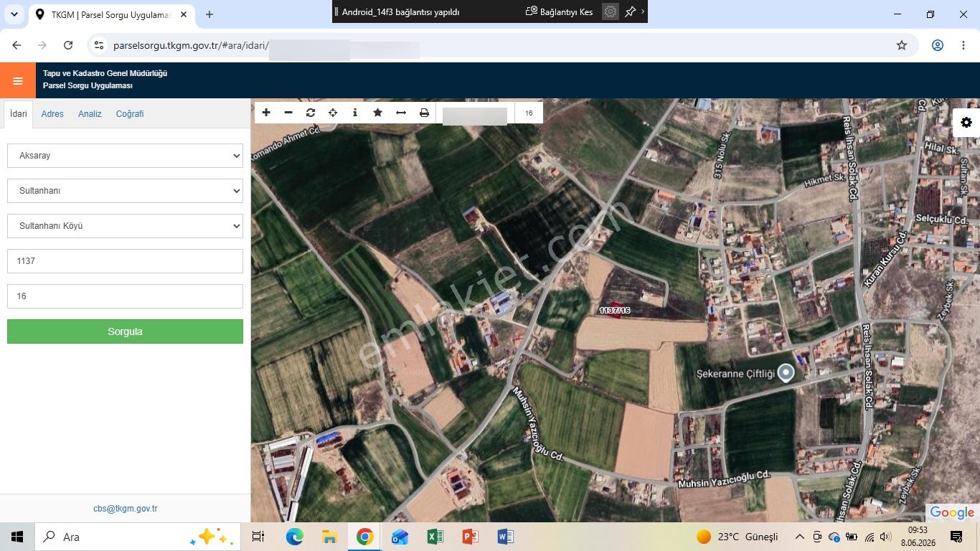Bookmark this page with the star
Screen dimensions: 980x551
point(902,45)
